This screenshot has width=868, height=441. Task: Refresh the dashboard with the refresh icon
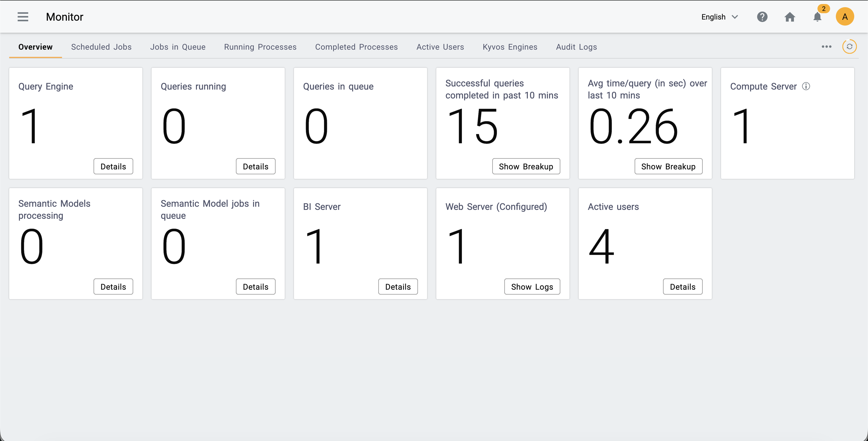coord(849,47)
